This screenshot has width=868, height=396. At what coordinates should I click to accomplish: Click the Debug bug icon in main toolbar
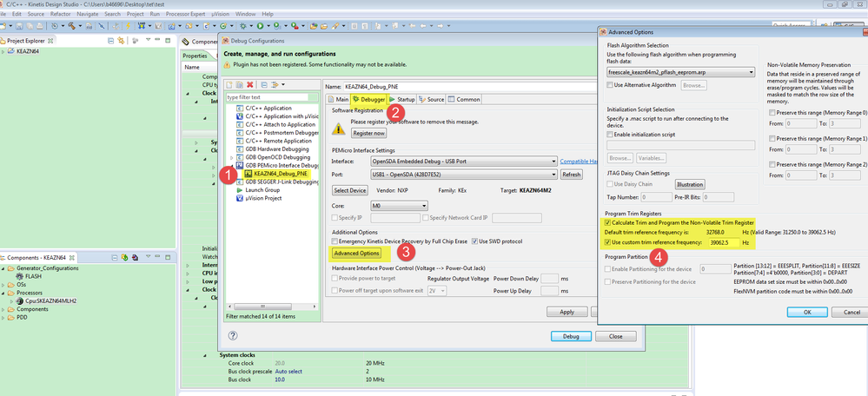[242, 26]
